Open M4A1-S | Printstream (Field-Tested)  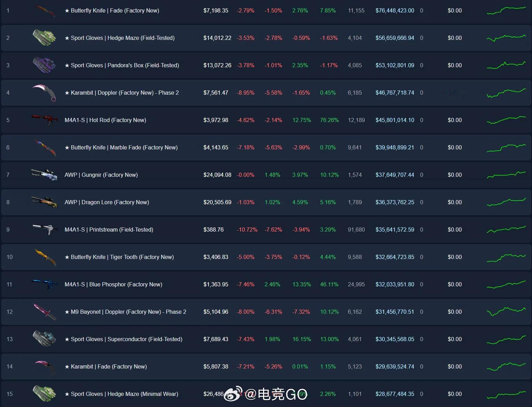pos(109,230)
